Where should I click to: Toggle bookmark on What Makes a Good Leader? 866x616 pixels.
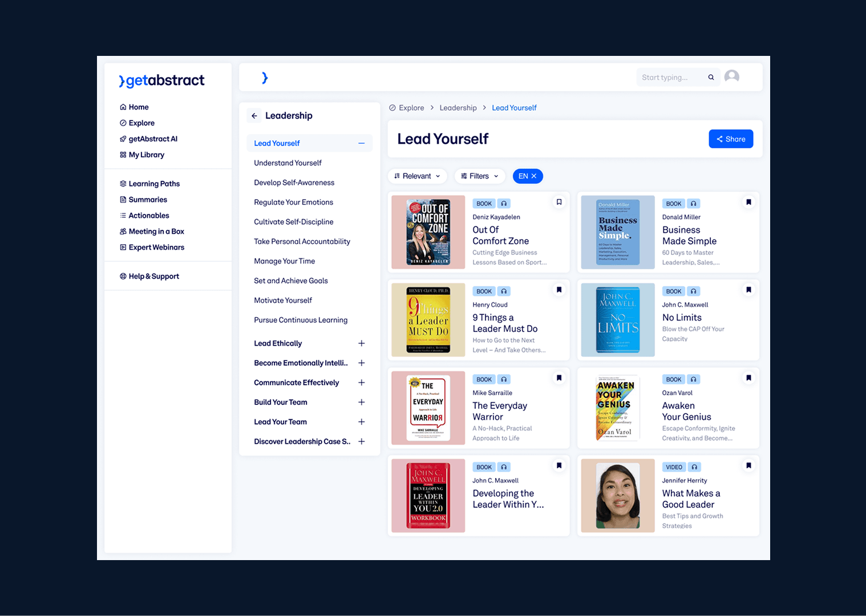pos(748,465)
